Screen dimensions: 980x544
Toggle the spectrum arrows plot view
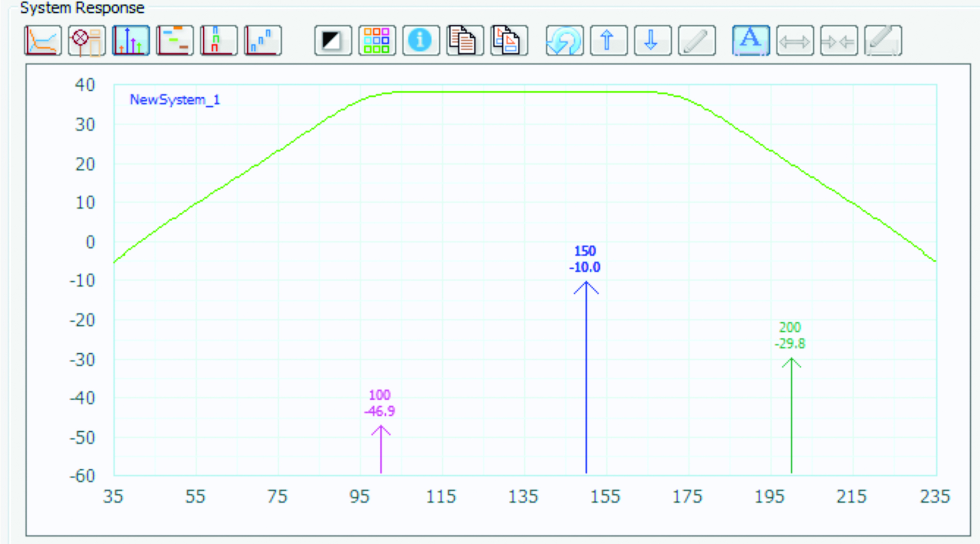(x=131, y=41)
